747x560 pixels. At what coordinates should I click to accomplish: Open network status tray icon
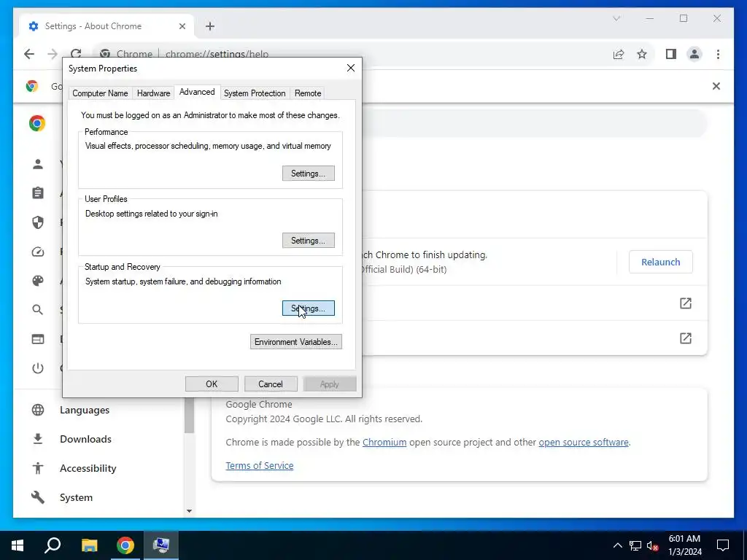(x=635, y=545)
